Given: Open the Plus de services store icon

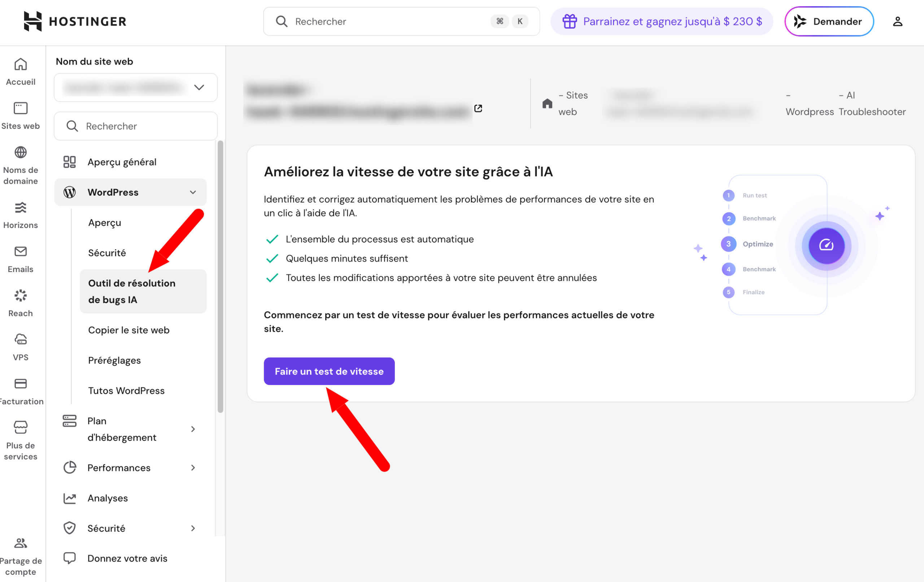Looking at the screenshot, I should [21, 427].
